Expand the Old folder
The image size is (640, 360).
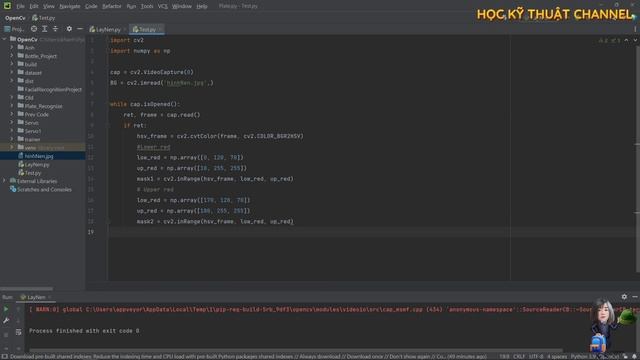(x=12, y=98)
